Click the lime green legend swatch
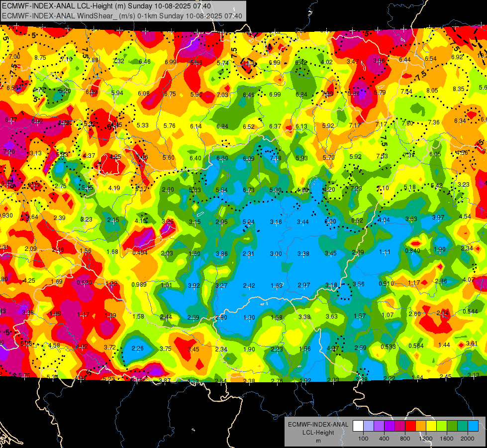This screenshot has width=487, height=448. coord(441,426)
